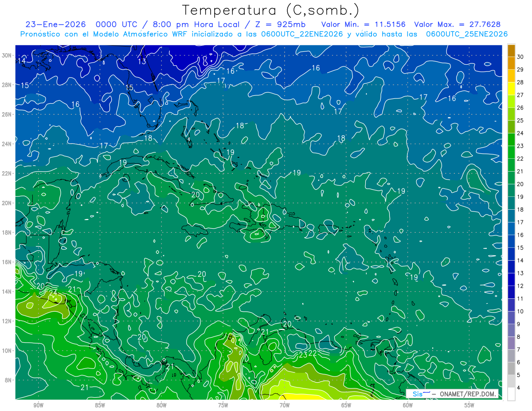
Task: Click the "0600UTC_25ENE2026" valid-until time
Action: point(467,34)
